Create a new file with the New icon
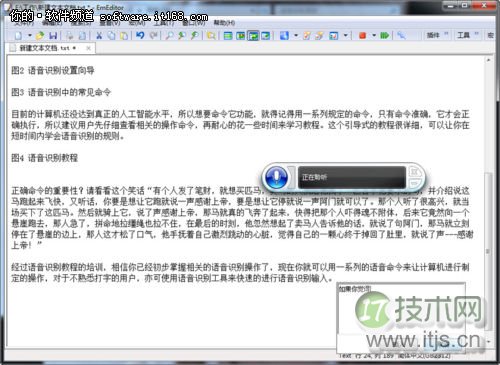 click(x=19, y=35)
